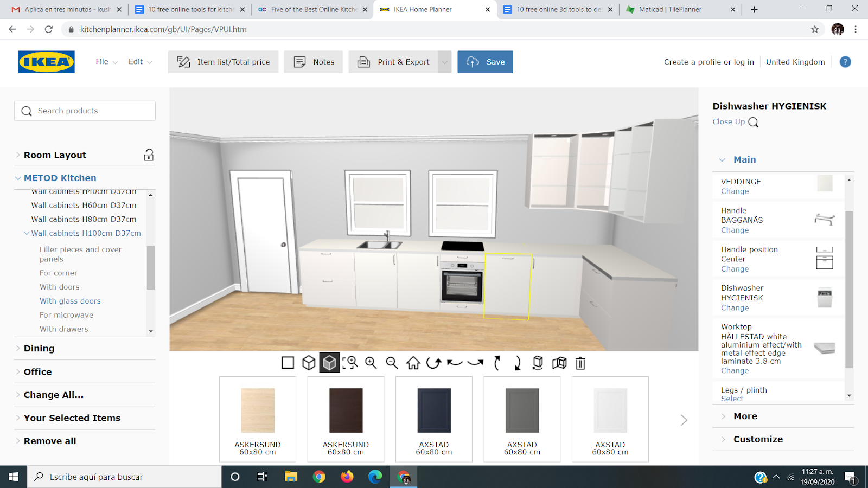Image resolution: width=868 pixels, height=488 pixels.
Task: Click the Search products field
Action: pyautogui.click(x=85, y=111)
